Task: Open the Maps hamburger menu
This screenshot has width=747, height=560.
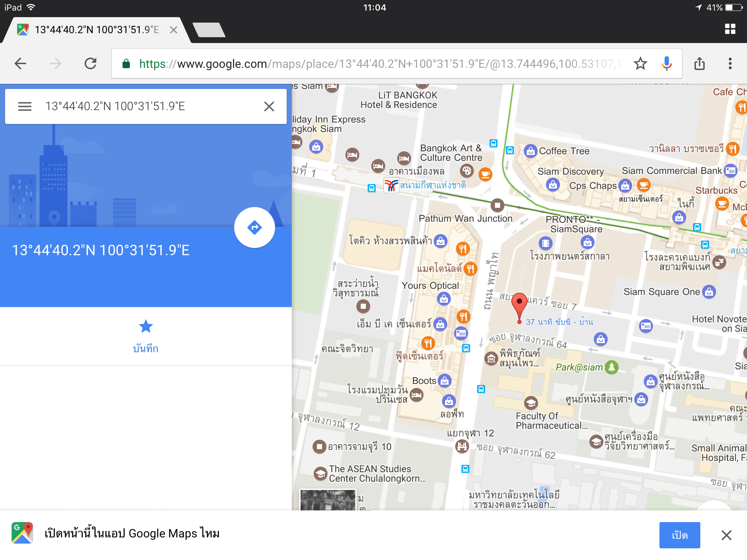Action: tap(25, 106)
